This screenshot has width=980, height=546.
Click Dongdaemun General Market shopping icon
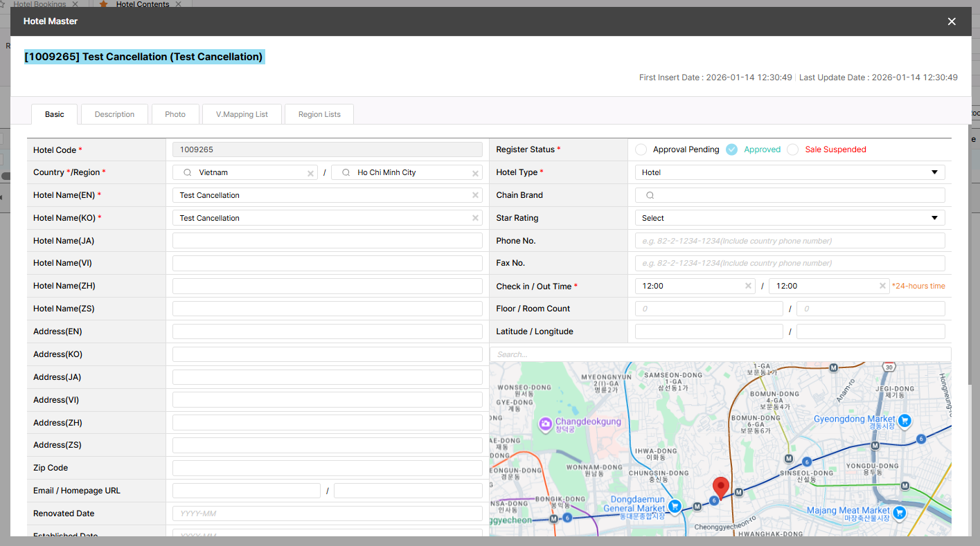tap(675, 506)
